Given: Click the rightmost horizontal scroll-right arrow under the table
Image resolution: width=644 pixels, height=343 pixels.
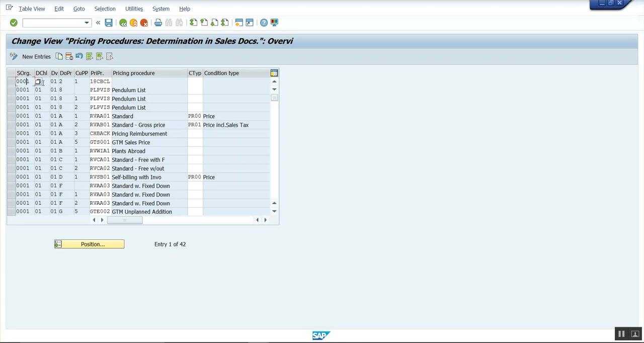Looking at the screenshot, I should [x=266, y=220].
